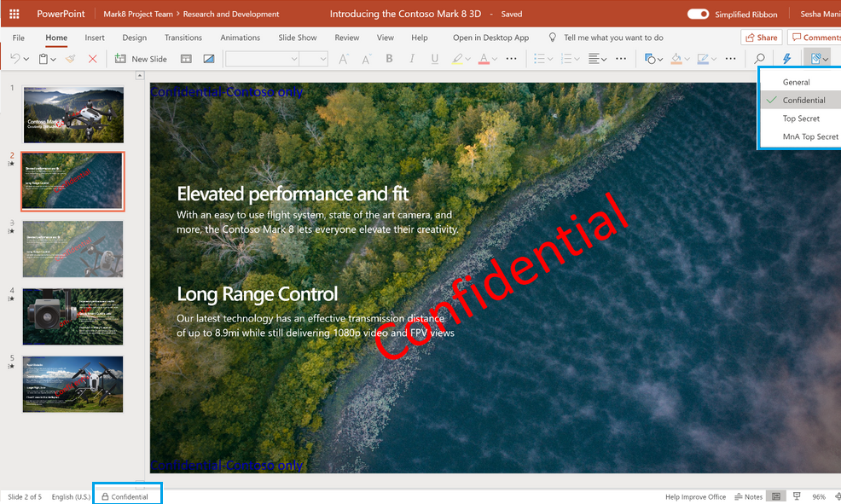Select slide 4 thumbnail

tap(72, 316)
